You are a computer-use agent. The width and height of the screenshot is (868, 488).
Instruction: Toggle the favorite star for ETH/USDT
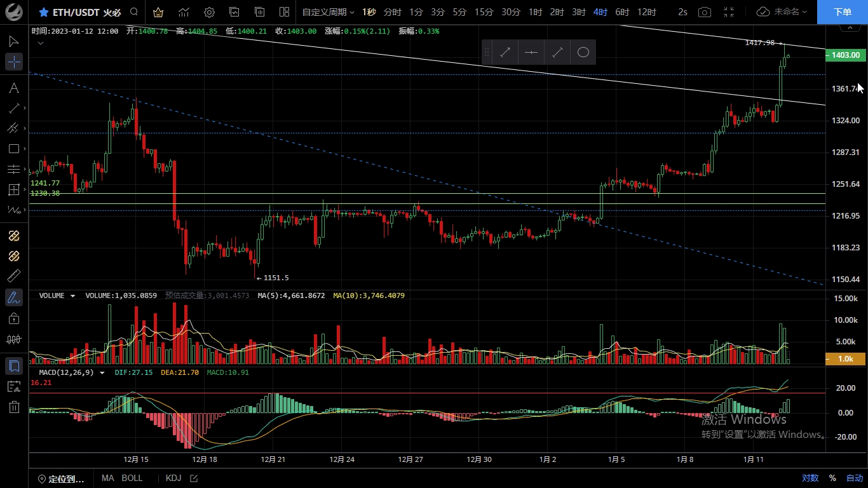pos(44,12)
